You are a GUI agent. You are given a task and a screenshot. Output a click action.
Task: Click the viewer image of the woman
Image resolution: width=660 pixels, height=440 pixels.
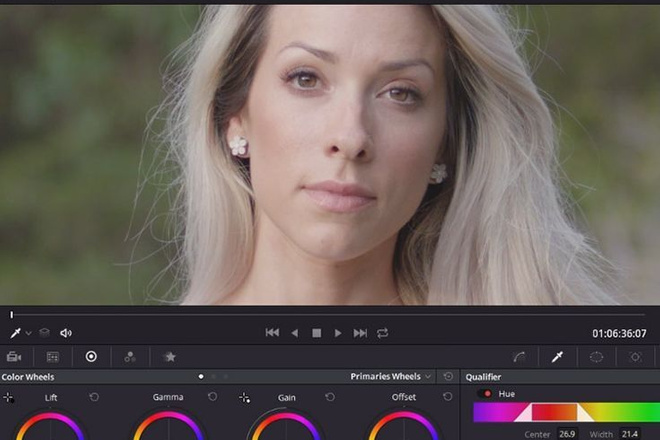[330, 155]
